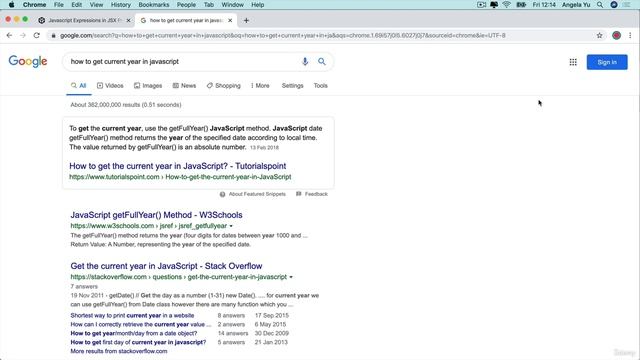Open a new tab with plus icon
Image resolution: width=640 pixels, height=360 pixels.
coord(246,20)
